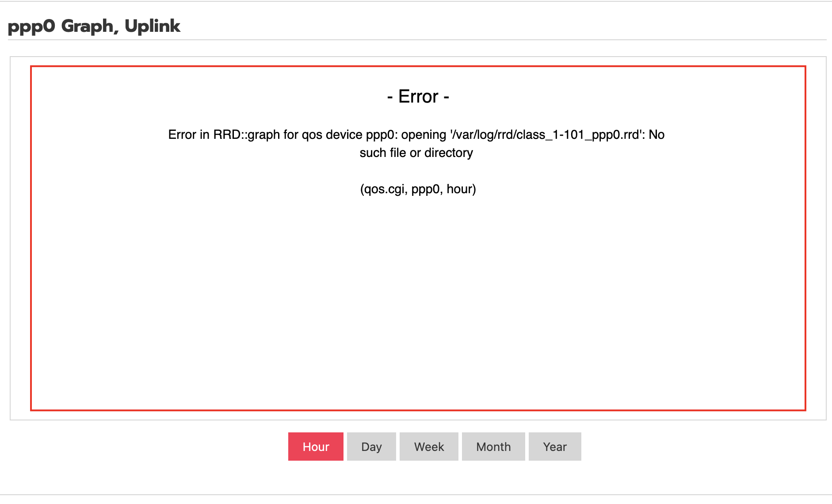Click the '- Error -' heading text
This screenshot has height=504, width=832.
click(418, 96)
